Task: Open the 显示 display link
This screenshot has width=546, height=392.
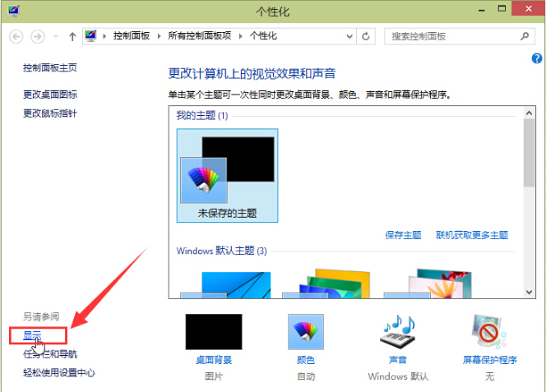Action: [x=32, y=335]
